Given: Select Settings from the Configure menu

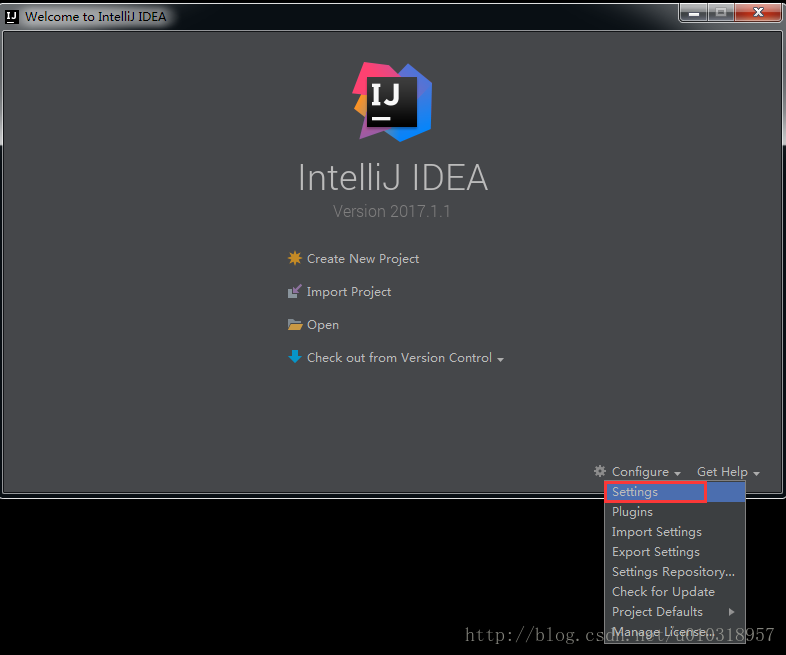Looking at the screenshot, I should coord(675,492).
